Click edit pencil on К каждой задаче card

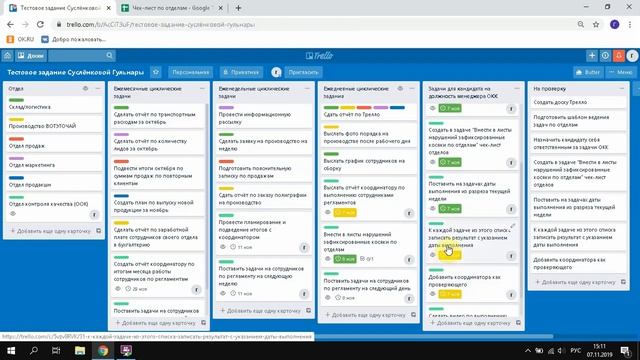513,226
